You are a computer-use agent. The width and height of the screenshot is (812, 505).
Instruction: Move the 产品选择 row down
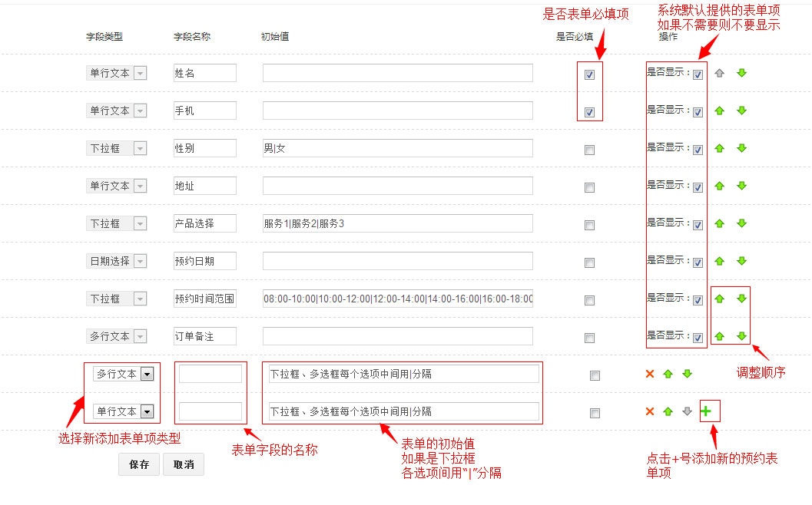click(x=741, y=223)
